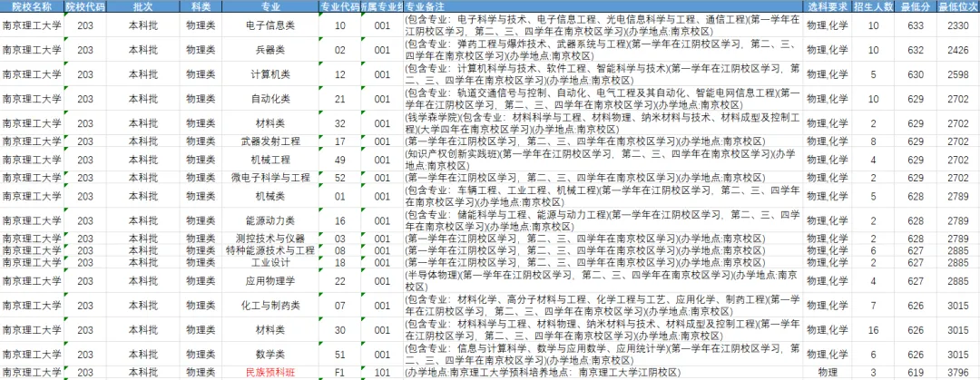The height and width of the screenshot is (380, 980).
Task: Select the 武器发射工程 cell
Action: pyautogui.click(x=270, y=141)
